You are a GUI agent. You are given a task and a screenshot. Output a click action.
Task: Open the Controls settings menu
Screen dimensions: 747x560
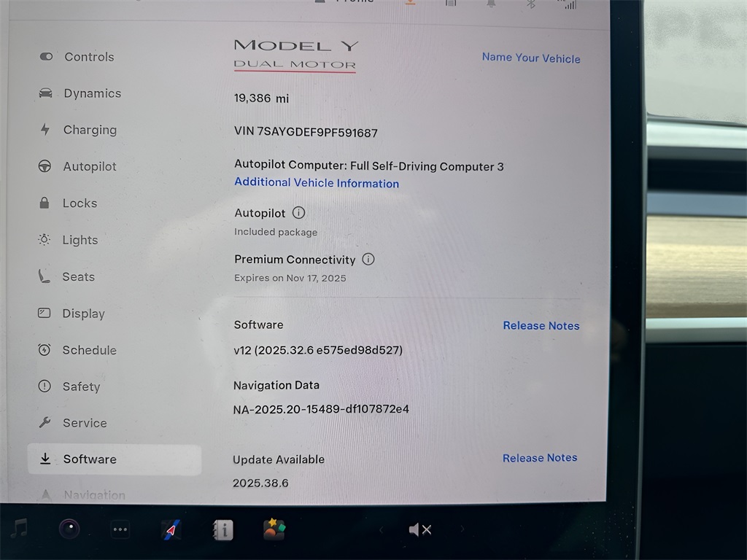click(x=88, y=57)
